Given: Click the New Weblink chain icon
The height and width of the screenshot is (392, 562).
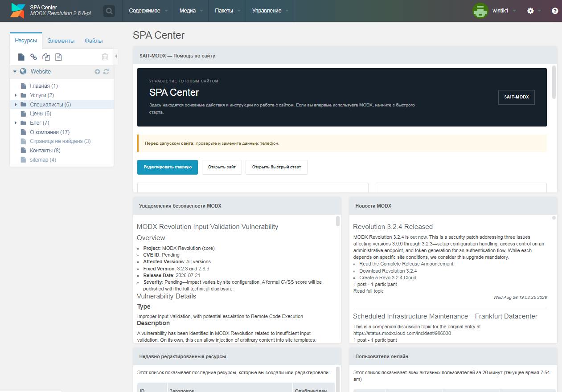Looking at the screenshot, I should click(x=33, y=57).
